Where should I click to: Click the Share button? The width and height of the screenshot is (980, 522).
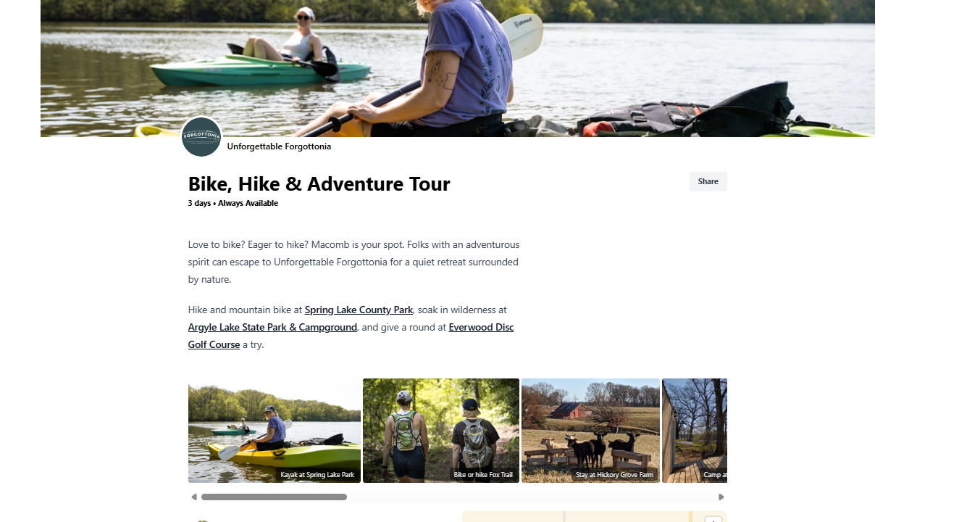pos(708,181)
